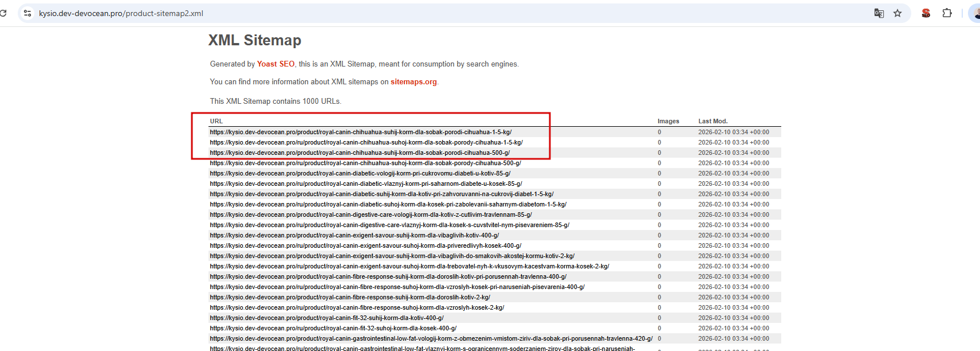The width and height of the screenshot is (980, 351).
Task: Click Last Mod. date in fit-32-suhij kotiv-400-g row
Action: tap(734, 318)
